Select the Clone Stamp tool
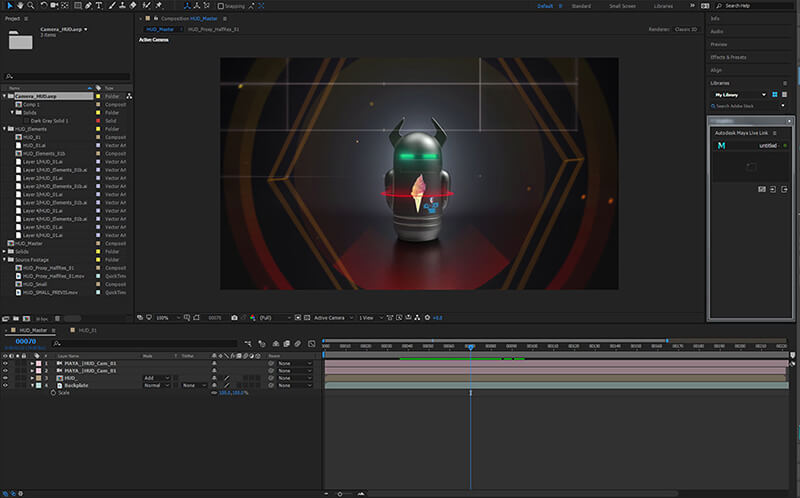 pos(122,6)
